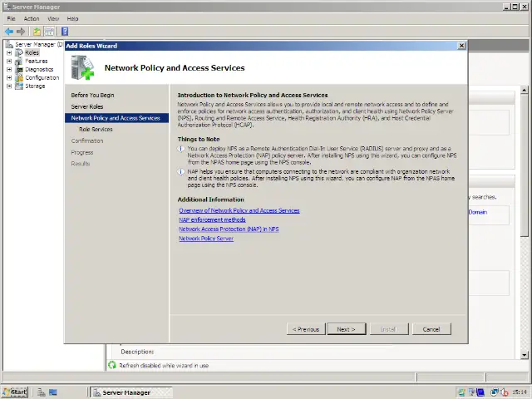Viewport: 532px width, 399px height.
Task: Click the Configuration node icon in tree
Action: (x=19, y=77)
